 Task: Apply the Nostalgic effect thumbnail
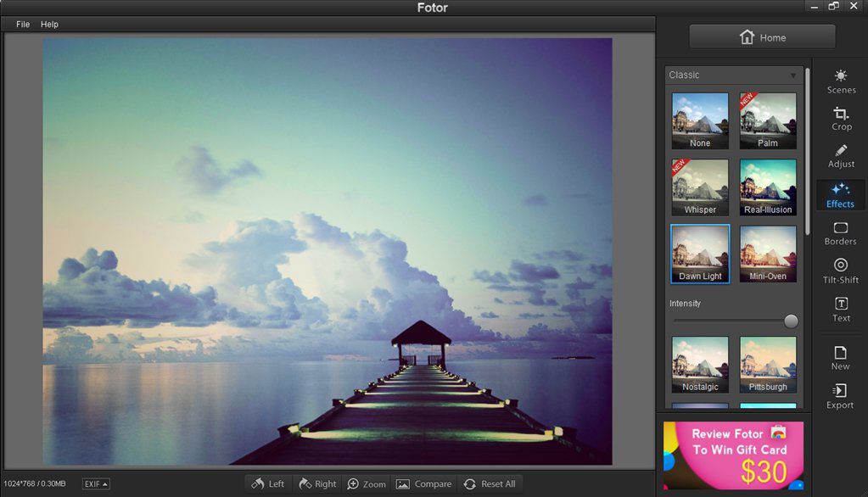click(x=700, y=365)
